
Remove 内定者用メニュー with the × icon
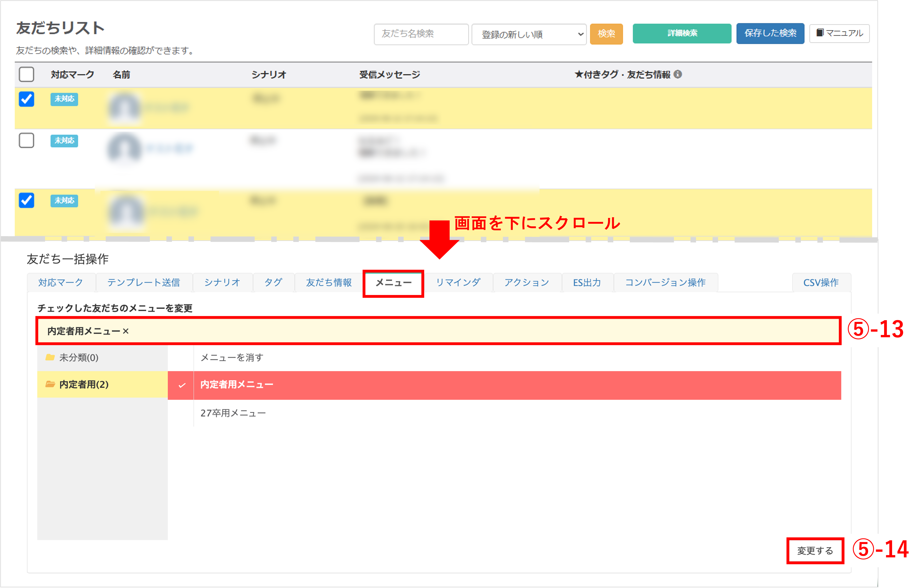tap(126, 331)
